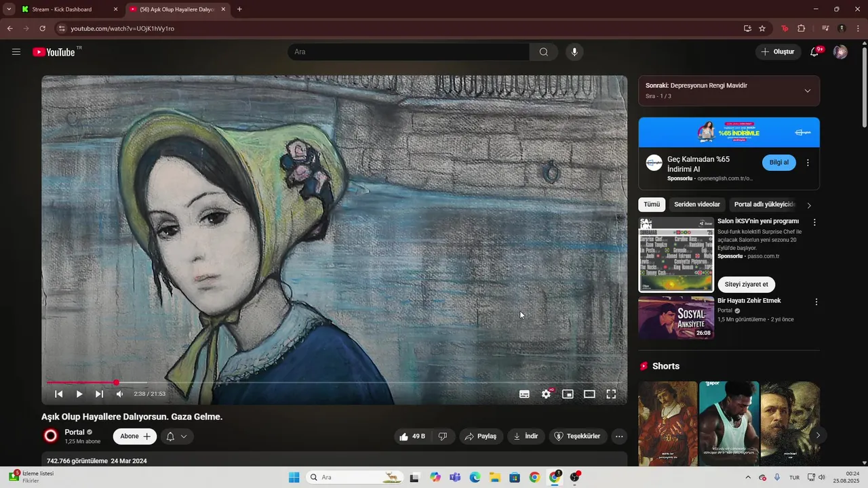
Task: Open the Windows Start menu
Action: 294,477
